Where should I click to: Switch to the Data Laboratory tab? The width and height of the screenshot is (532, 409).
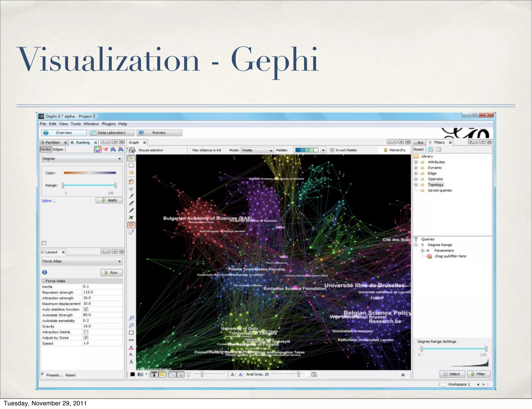tap(112, 133)
